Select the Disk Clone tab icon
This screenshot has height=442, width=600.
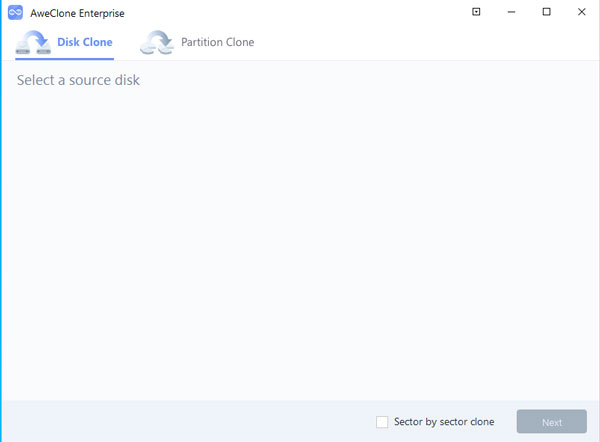point(33,42)
